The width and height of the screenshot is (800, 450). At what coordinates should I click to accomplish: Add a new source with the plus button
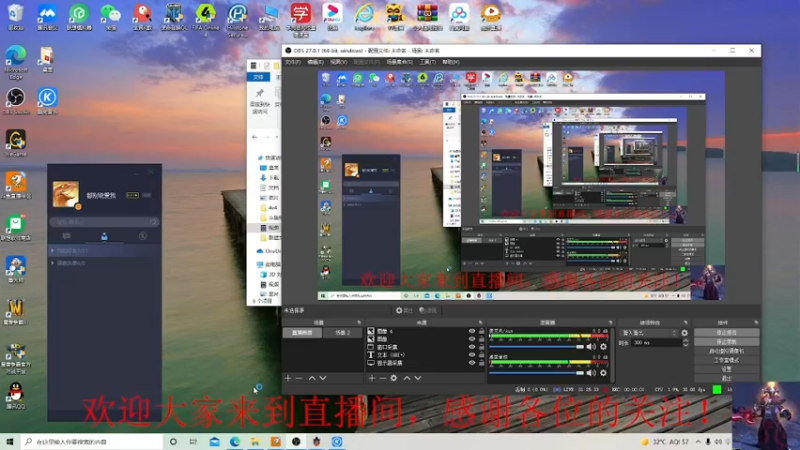[372, 378]
